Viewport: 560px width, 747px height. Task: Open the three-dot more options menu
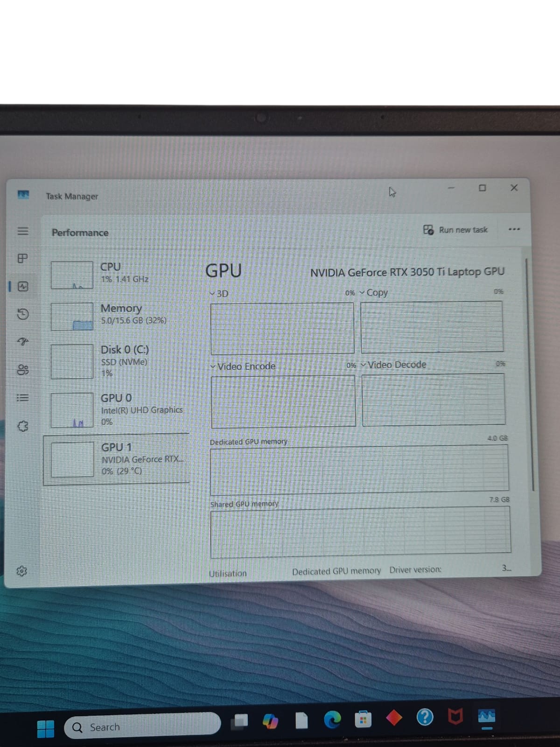point(514,229)
